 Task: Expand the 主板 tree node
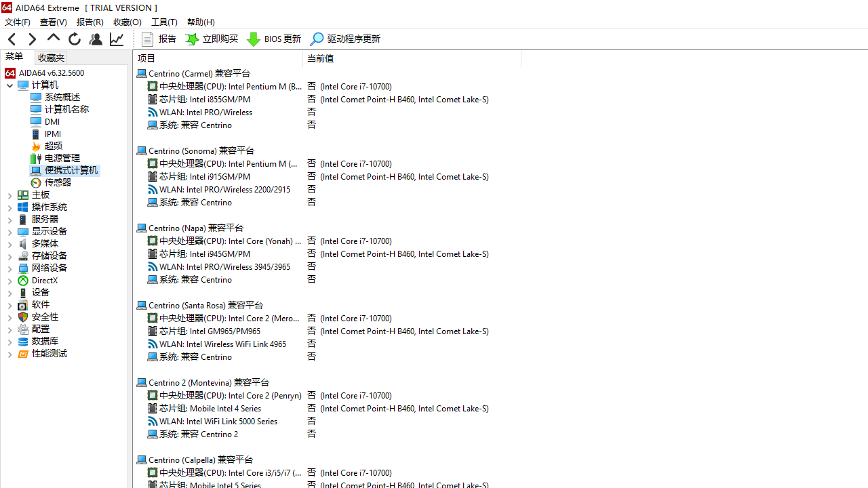pos(9,195)
